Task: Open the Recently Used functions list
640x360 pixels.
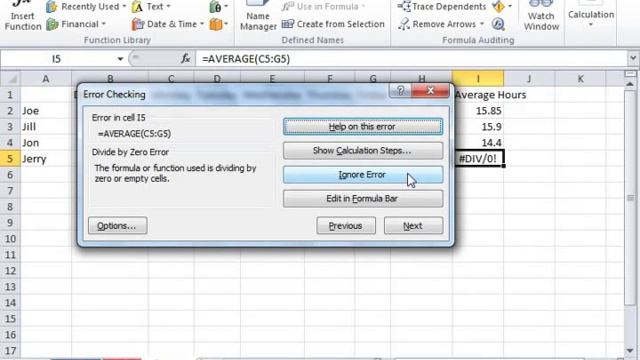Action: [86, 7]
